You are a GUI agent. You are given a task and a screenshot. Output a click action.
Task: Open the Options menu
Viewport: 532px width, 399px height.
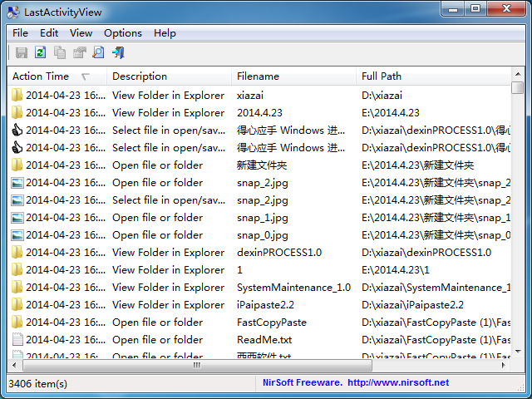click(123, 33)
